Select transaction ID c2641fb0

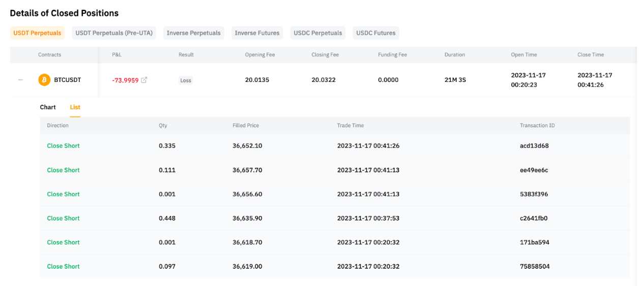tap(534, 218)
